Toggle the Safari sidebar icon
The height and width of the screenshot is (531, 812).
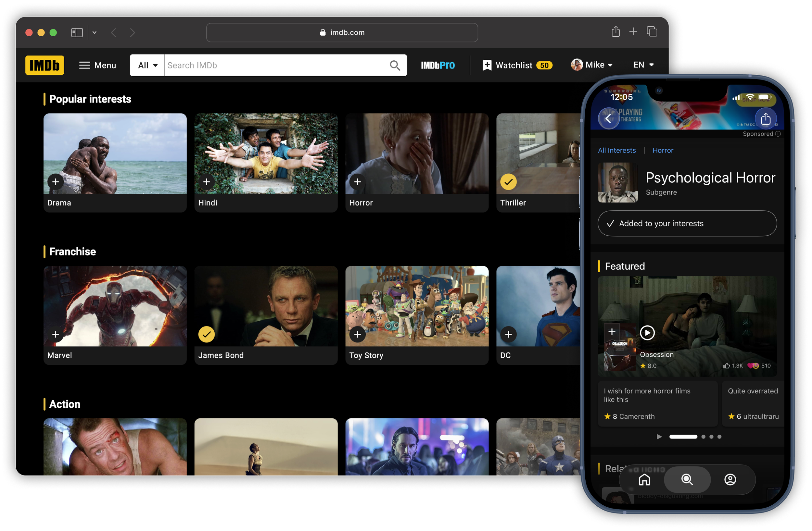[x=77, y=32]
